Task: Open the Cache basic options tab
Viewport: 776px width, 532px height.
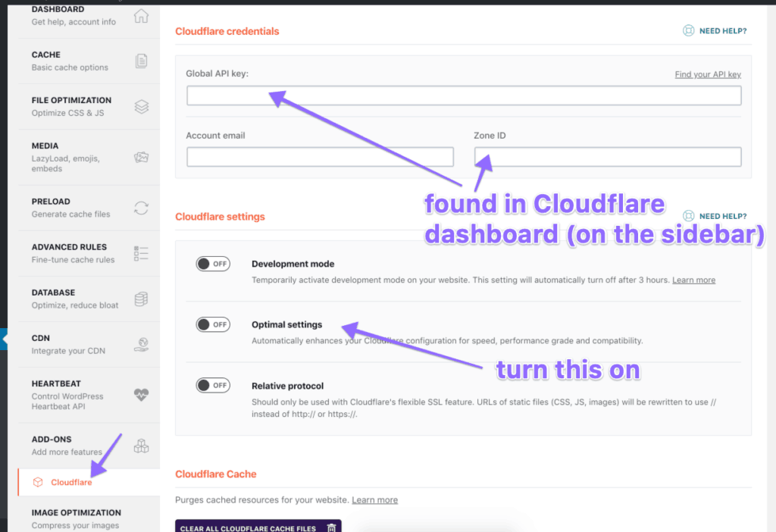Action: click(89, 61)
